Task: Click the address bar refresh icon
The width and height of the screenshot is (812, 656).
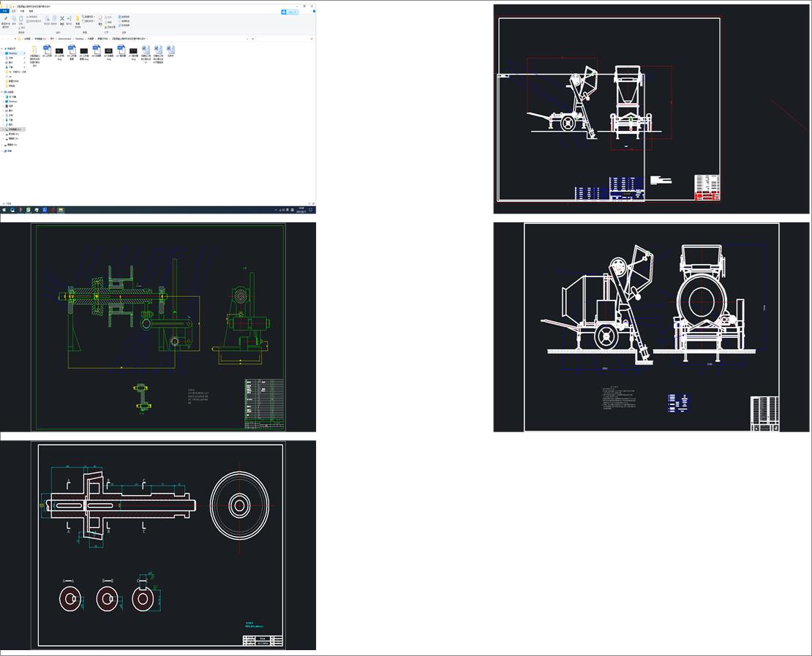Action: point(252,39)
